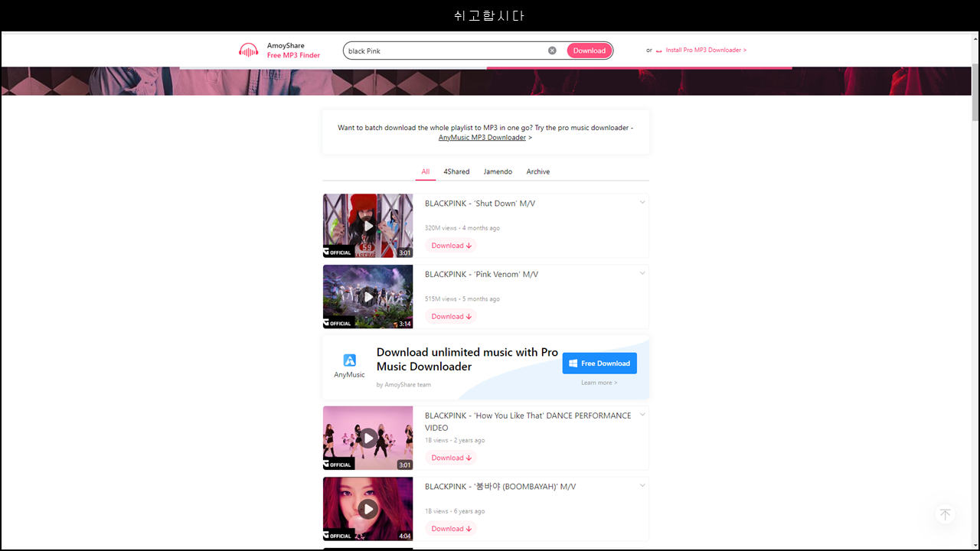The width and height of the screenshot is (980, 551).
Task: Play the BOOMBAYAH M/V thumbnail
Action: point(367,509)
